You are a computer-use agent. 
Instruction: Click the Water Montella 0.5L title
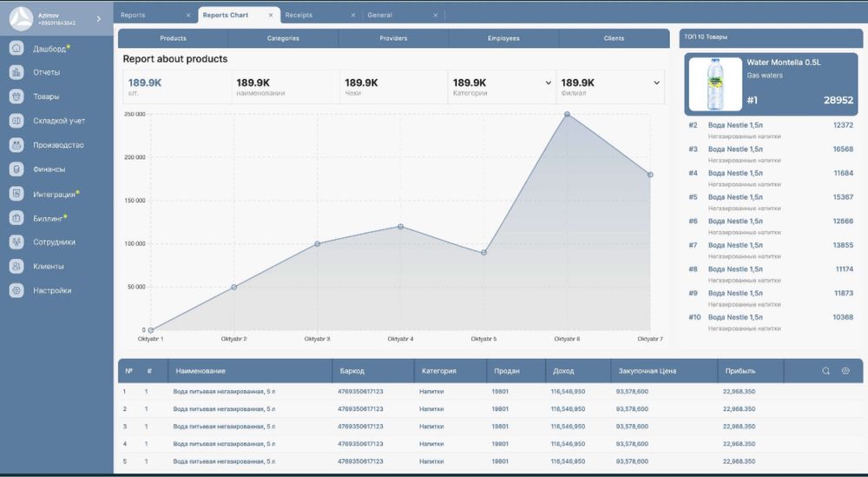[783, 63]
